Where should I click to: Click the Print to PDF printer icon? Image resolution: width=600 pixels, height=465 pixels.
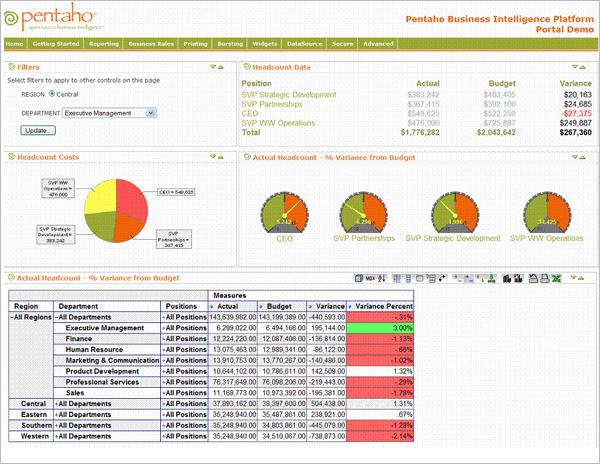544,279
